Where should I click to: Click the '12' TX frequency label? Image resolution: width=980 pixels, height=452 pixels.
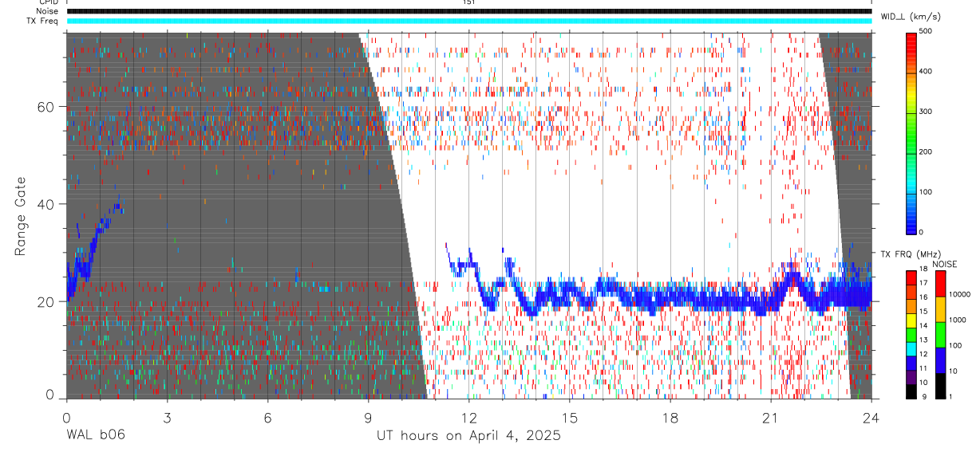click(x=923, y=354)
